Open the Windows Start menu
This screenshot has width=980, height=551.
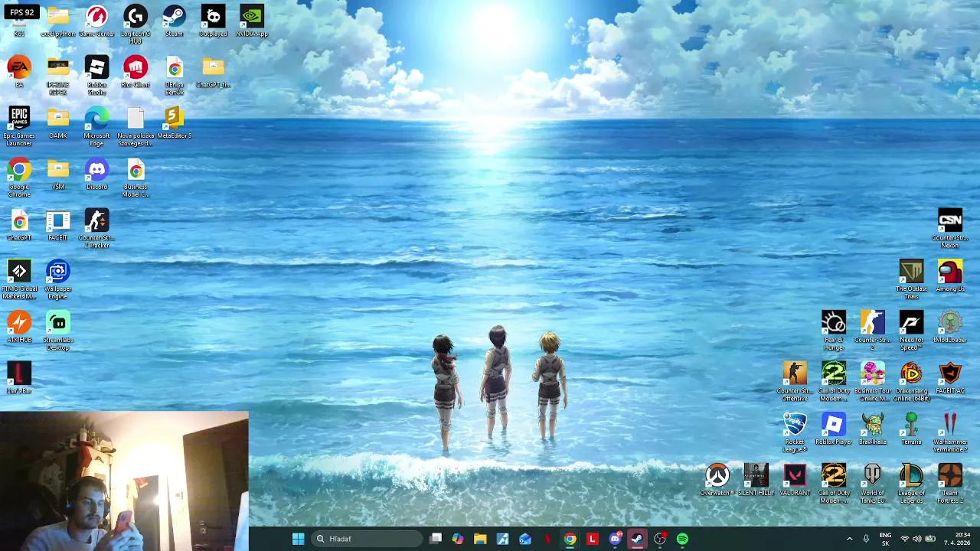coord(298,539)
